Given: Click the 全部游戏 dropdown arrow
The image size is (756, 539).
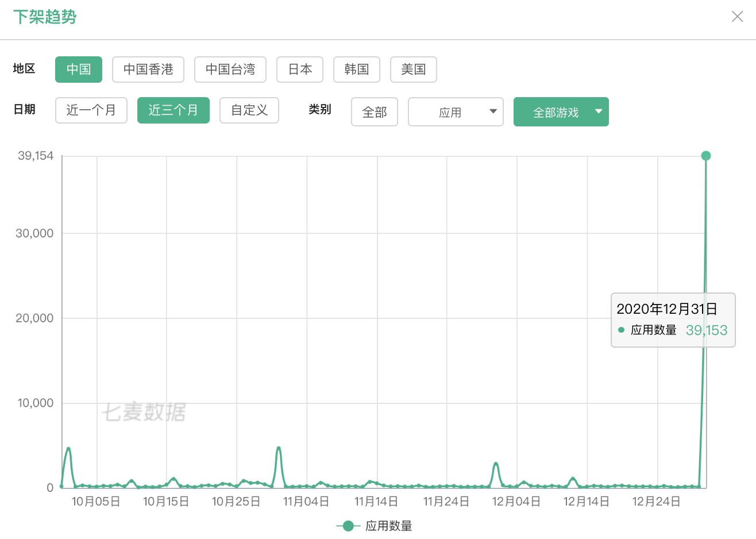Looking at the screenshot, I should tap(599, 111).
